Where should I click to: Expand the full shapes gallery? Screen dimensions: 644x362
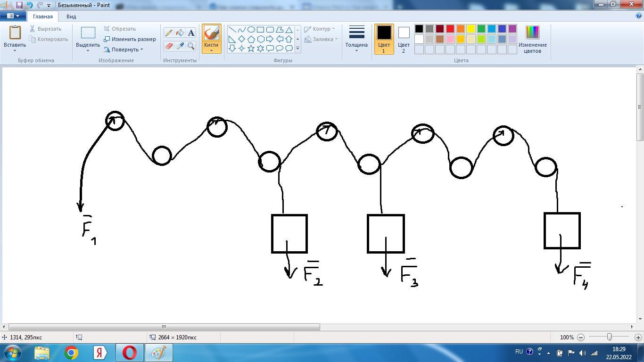point(297,49)
